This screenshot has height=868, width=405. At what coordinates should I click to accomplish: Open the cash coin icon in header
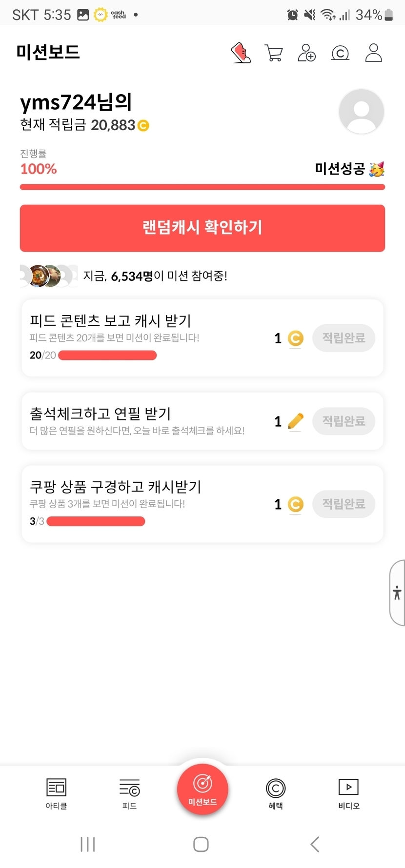click(340, 53)
